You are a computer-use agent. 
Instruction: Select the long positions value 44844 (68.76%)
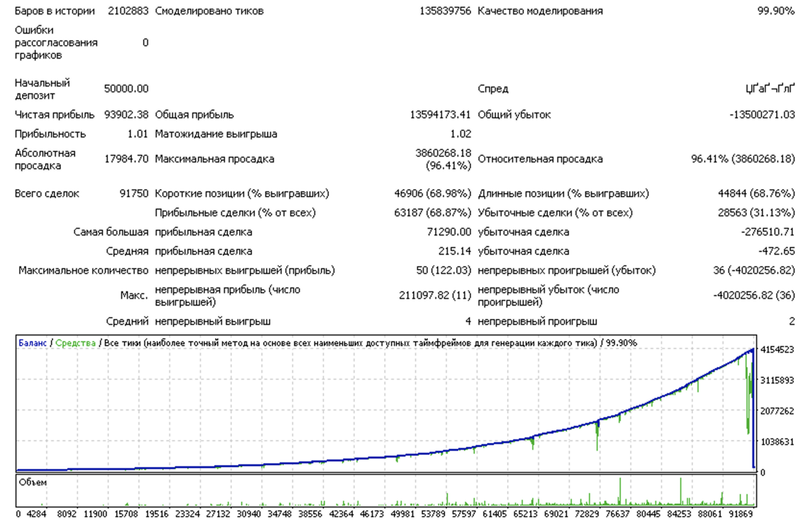click(x=757, y=193)
